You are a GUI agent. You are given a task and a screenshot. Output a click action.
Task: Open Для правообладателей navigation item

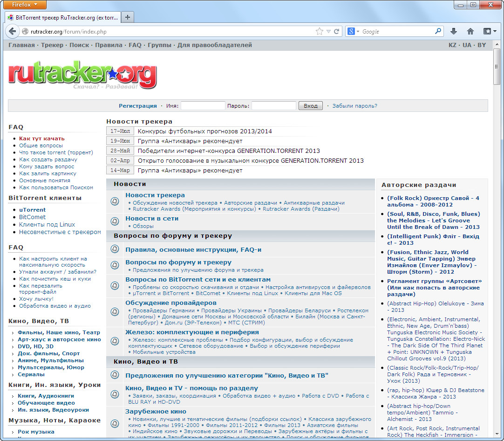[215, 45]
